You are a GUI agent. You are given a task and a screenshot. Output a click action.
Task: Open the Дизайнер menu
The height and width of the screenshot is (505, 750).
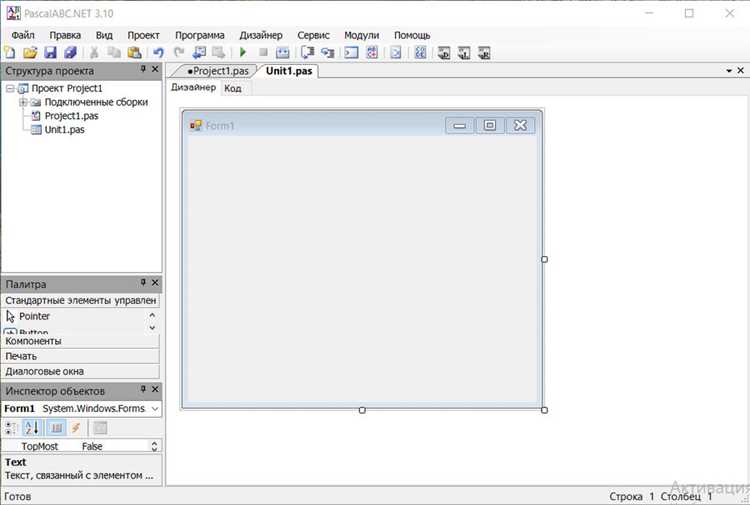point(261,35)
